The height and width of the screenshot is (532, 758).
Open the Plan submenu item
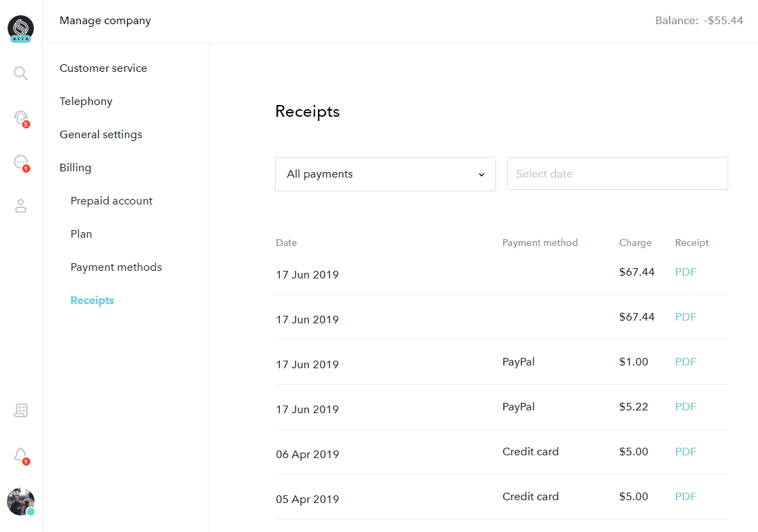tap(82, 234)
